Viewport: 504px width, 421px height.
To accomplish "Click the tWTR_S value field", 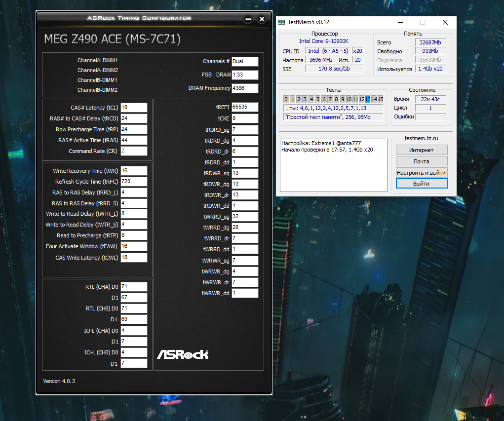I will coord(134,225).
